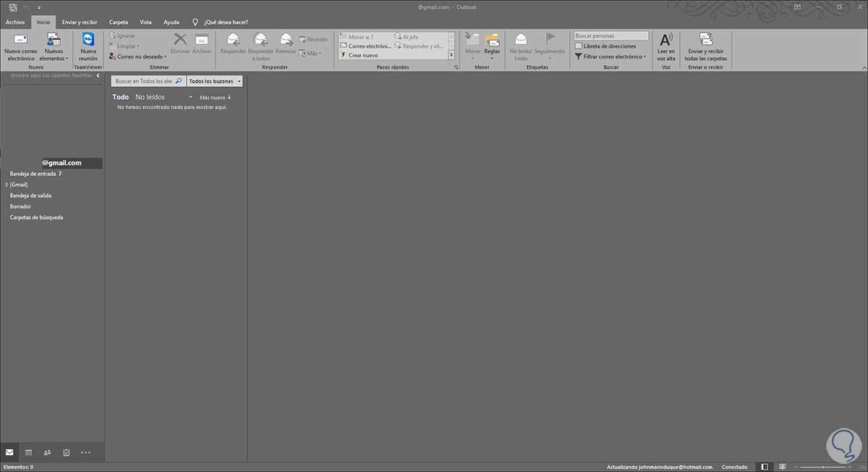Click the mailbox search field
The width and height of the screenshot is (868, 472).
coord(143,81)
